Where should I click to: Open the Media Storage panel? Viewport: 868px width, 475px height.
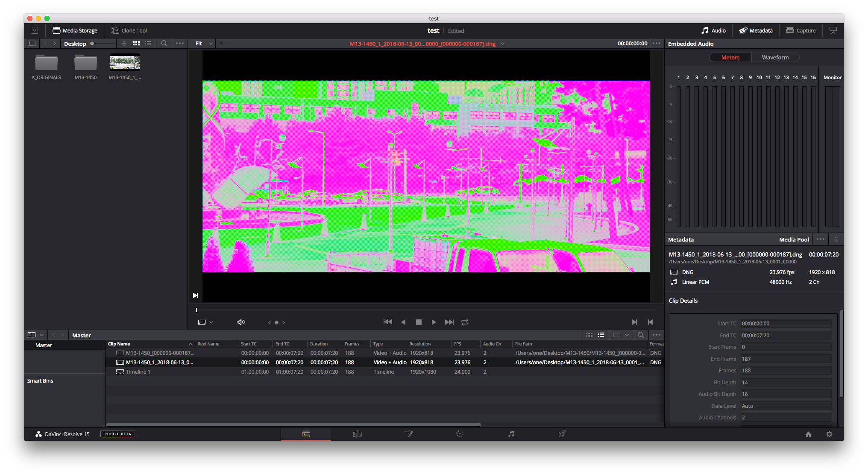(x=75, y=30)
